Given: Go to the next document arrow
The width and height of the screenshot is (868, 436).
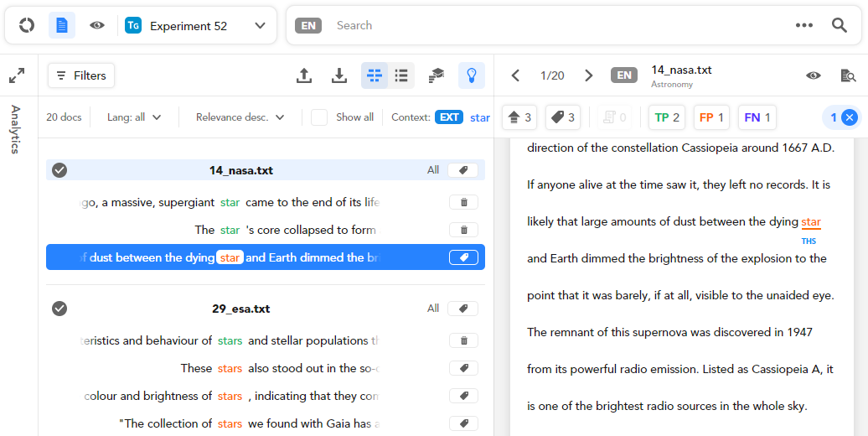Looking at the screenshot, I should 589,75.
